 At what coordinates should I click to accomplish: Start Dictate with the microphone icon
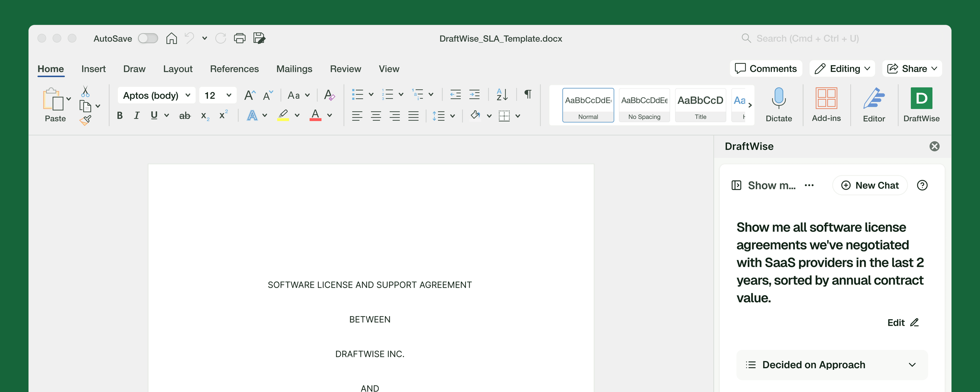(x=778, y=105)
